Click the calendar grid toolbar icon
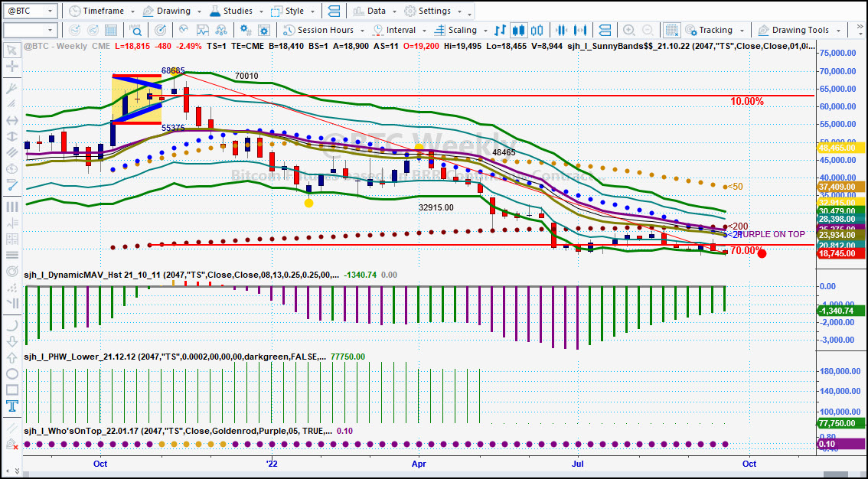This screenshot has width=868, height=479. tap(111, 30)
